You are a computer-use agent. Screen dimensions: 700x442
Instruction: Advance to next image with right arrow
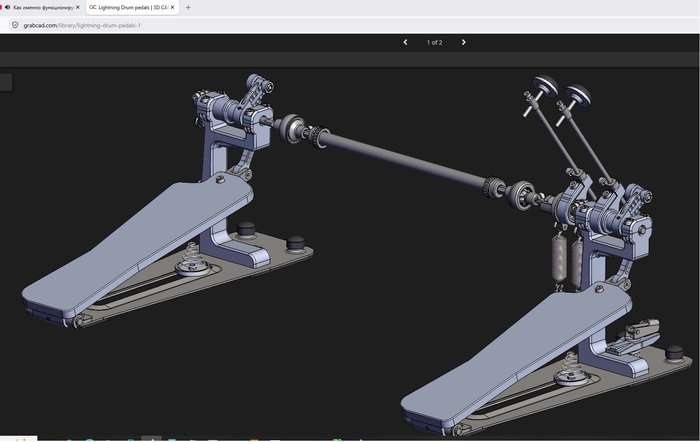[463, 42]
